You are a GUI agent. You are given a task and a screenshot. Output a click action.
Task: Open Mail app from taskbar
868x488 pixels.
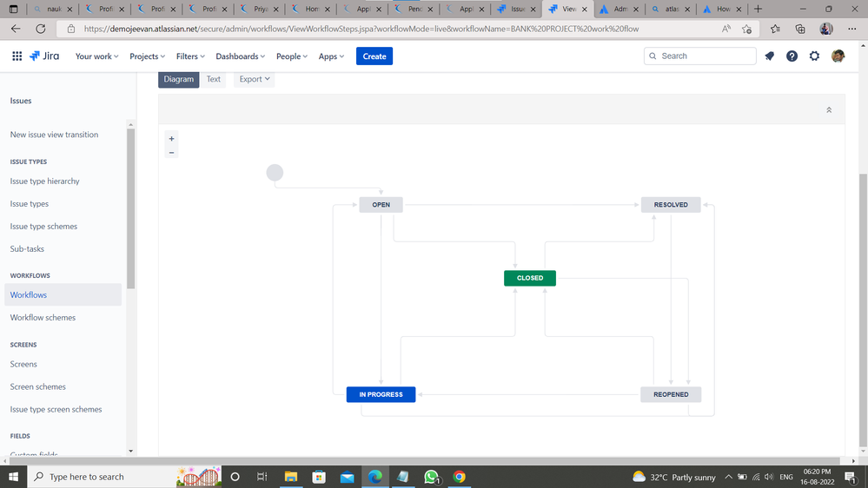click(347, 477)
